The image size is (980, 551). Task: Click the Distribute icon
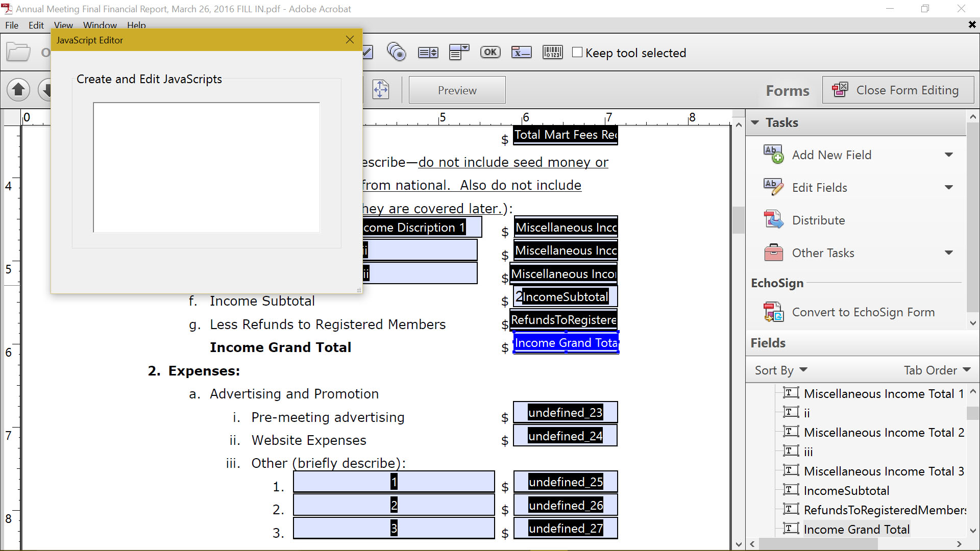pos(773,219)
